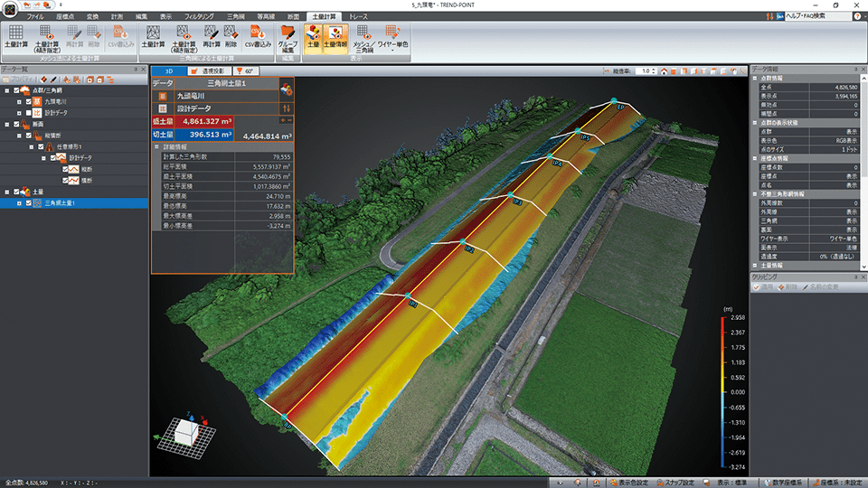This screenshot has width=868, height=488.
Task: Click the swap data arrows in 土量 panel
Action: (x=287, y=108)
